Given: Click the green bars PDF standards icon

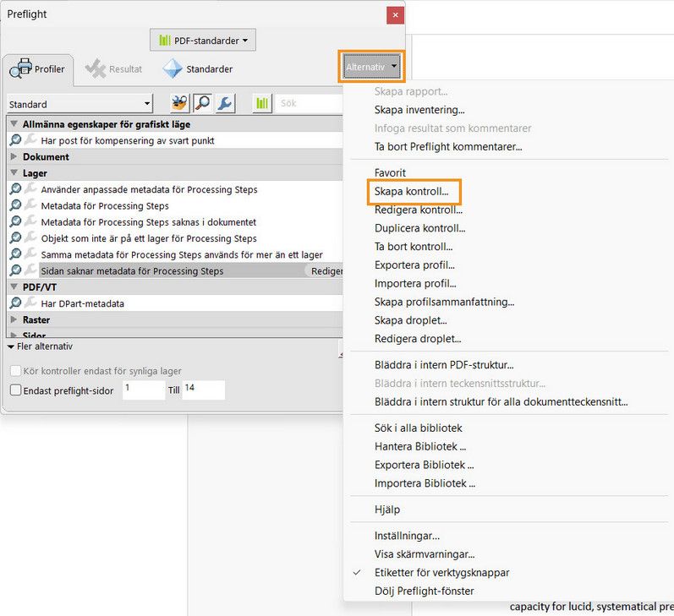Looking at the screenshot, I should tap(262, 103).
